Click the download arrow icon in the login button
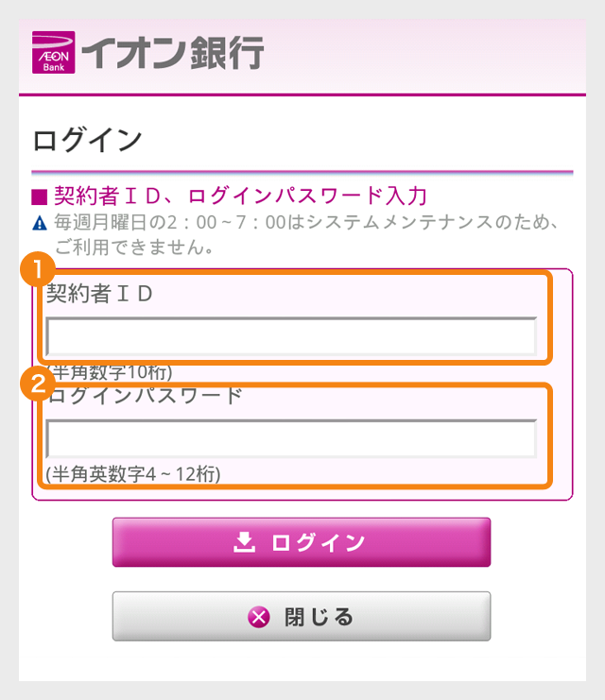 245,542
